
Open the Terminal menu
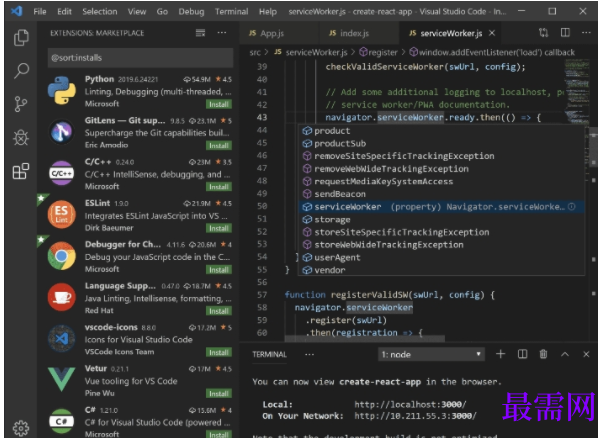231,12
